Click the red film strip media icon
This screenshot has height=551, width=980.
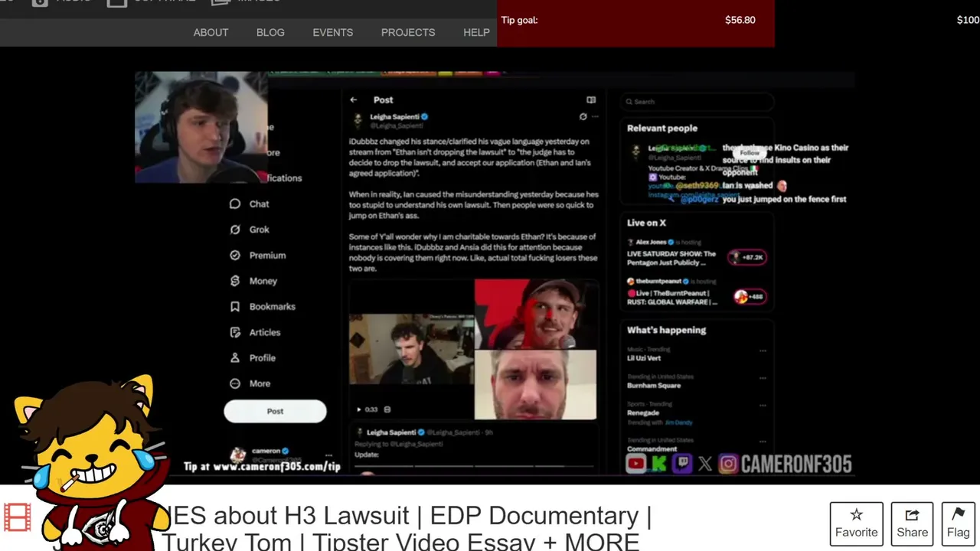(x=17, y=517)
